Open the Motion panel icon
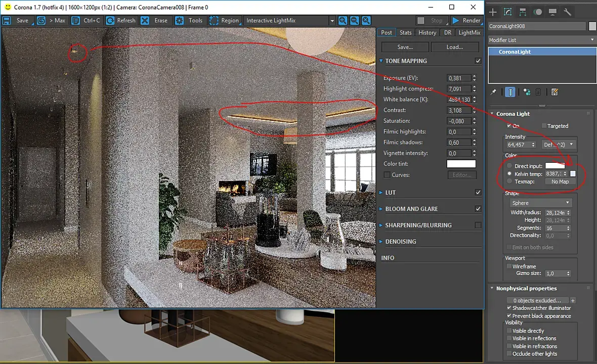The width and height of the screenshot is (597, 364). (538, 12)
